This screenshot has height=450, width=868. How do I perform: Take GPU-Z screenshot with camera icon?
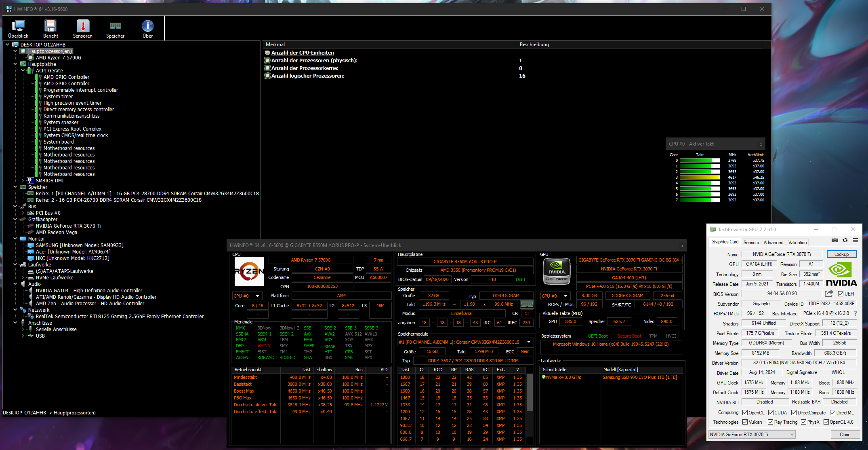point(835,241)
